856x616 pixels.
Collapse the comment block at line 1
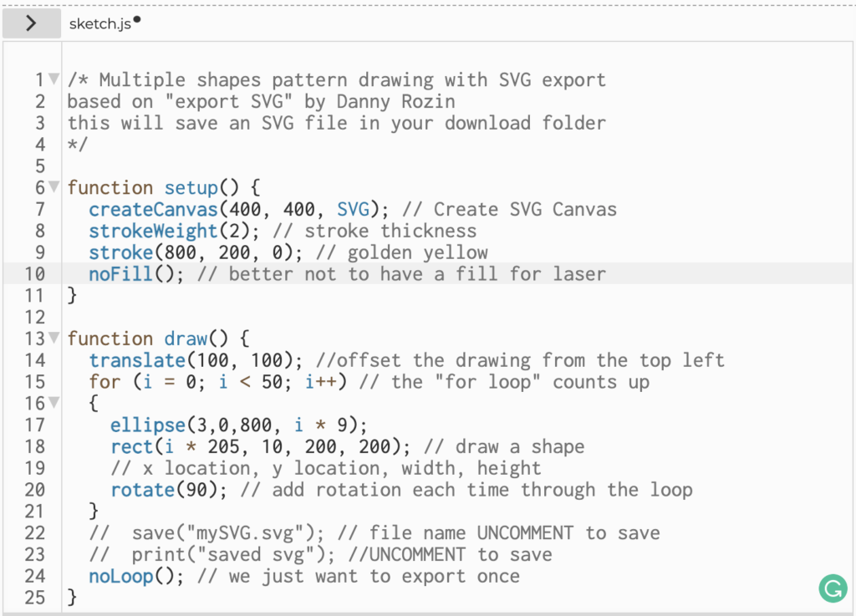[x=53, y=80]
